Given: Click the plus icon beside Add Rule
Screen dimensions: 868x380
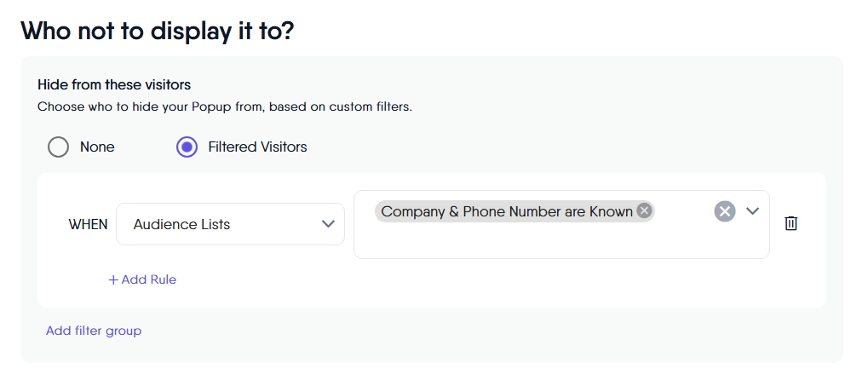Looking at the screenshot, I should coord(113,279).
